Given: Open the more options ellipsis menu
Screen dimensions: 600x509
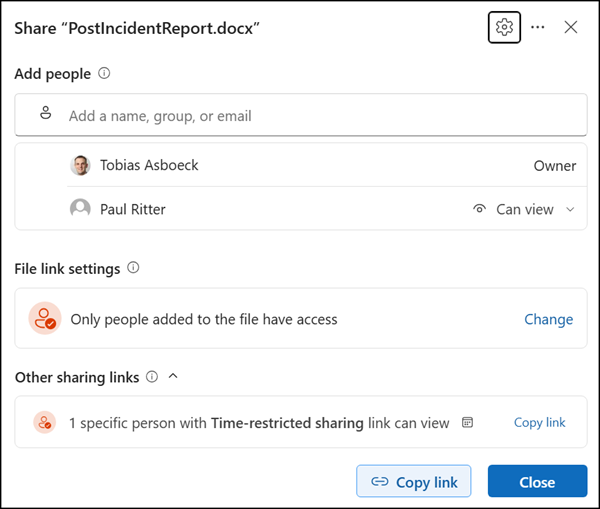Looking at the screenshot, I should click(x=538, y=27).
